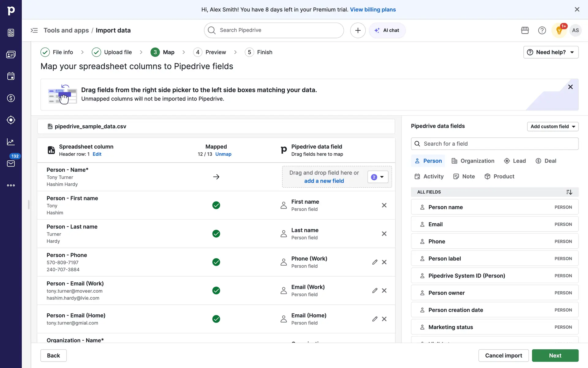Open the Insights chart icon in sidebar
Image resolution: width=588 pixels, height=368 pixels.
(11, 142)
